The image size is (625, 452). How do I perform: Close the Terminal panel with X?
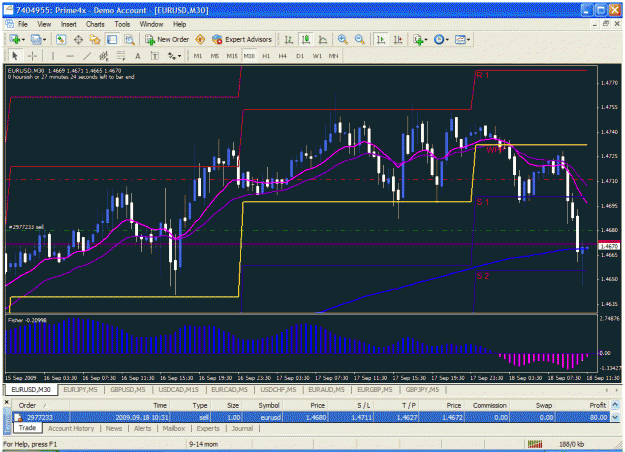(7, 403)
